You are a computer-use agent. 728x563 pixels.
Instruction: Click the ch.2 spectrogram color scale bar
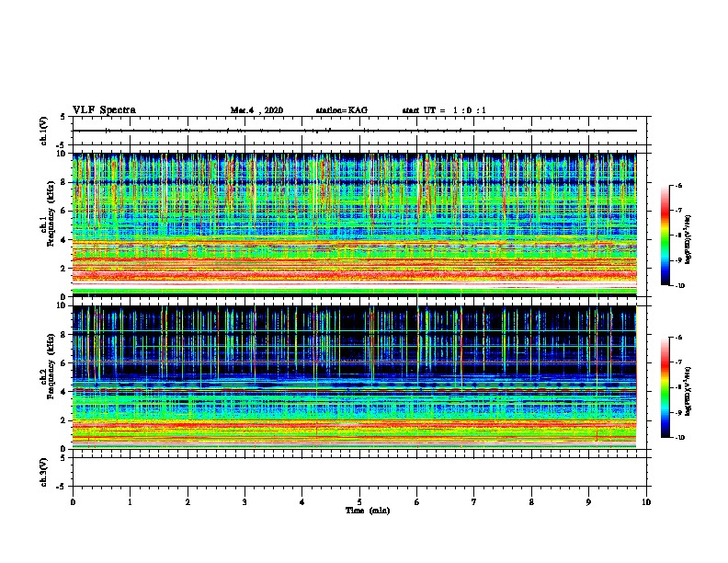tap(665, 387)
